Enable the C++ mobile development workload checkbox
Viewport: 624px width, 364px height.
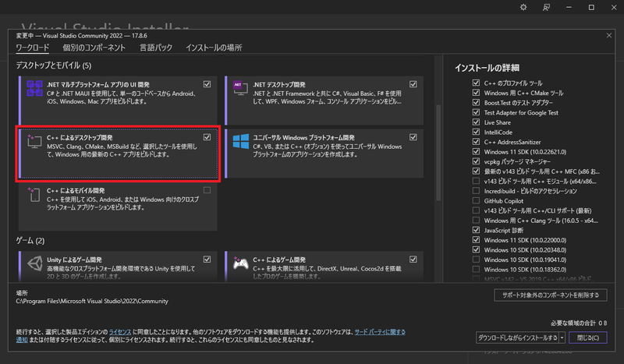tap(207, 190)
